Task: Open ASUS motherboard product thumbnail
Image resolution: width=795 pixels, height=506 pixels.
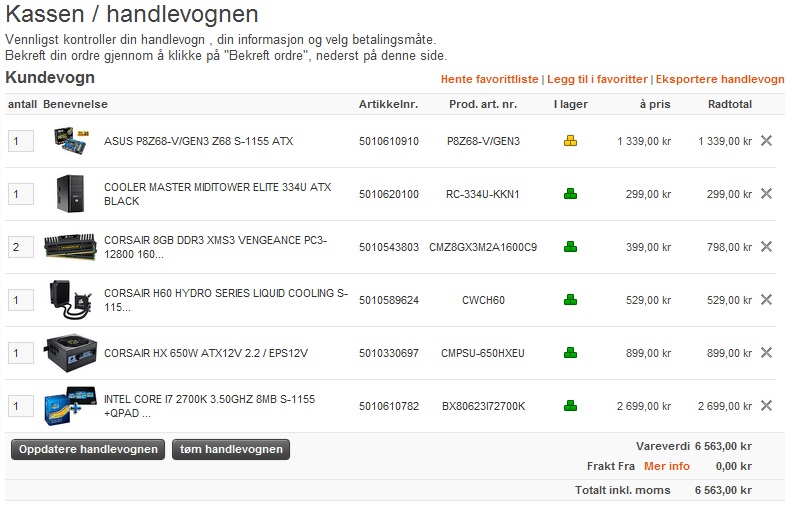Action: coord(71,140)
